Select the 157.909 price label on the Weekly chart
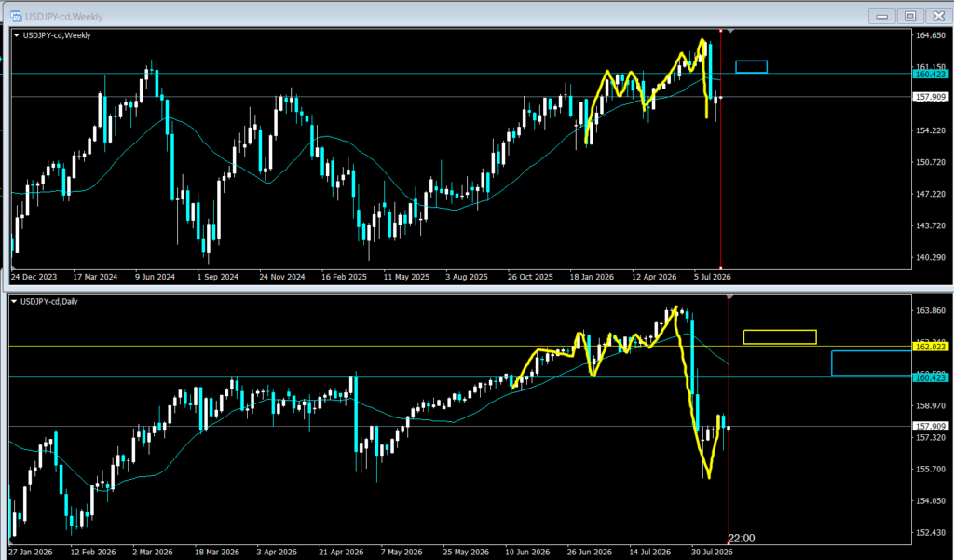Viewport: 954px width, 560px height. tap(931, 97)
